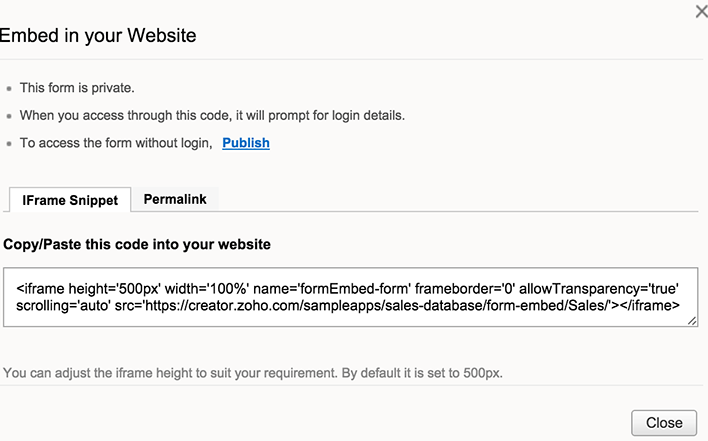Viewport: 708px width, 441px height.
Task: Switch to the IFrame Snippet tab
Action: point(70,200)
